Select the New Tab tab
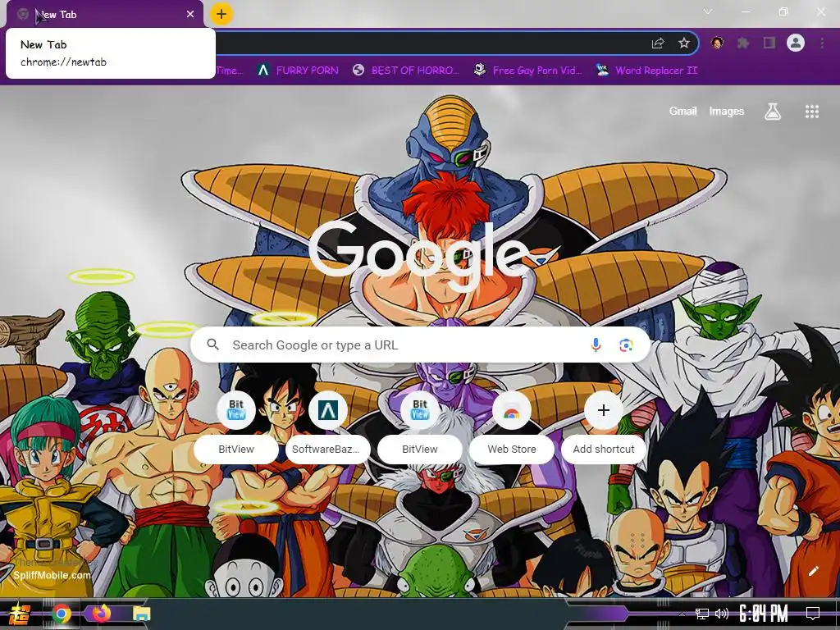This screenshot has width=840, height=630. (105, 15)
